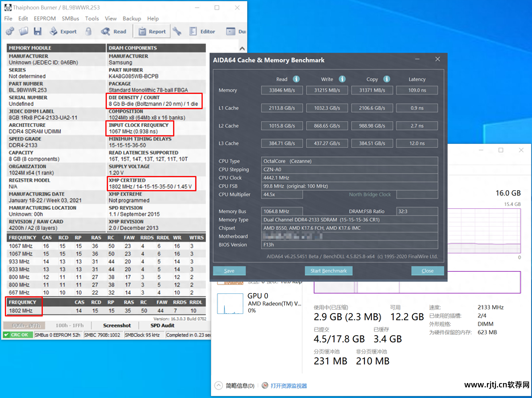Viewport: 532px width, 398px height.
Task: Click the Read SPD toolbar button
Action: [114, 31]
